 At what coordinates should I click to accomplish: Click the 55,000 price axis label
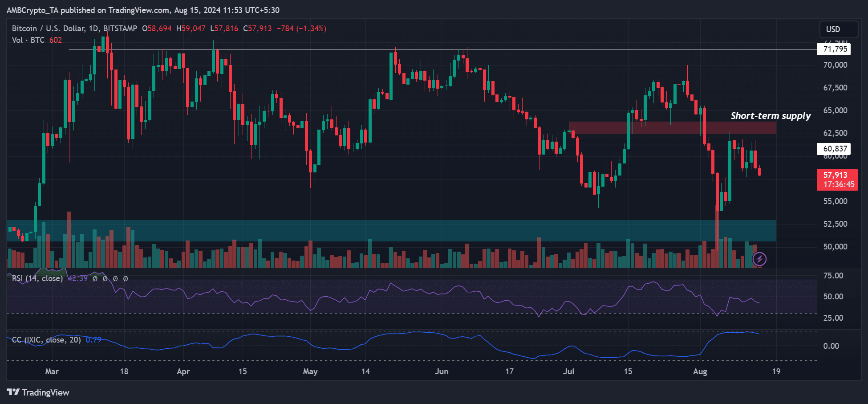(x=836, y=201)
